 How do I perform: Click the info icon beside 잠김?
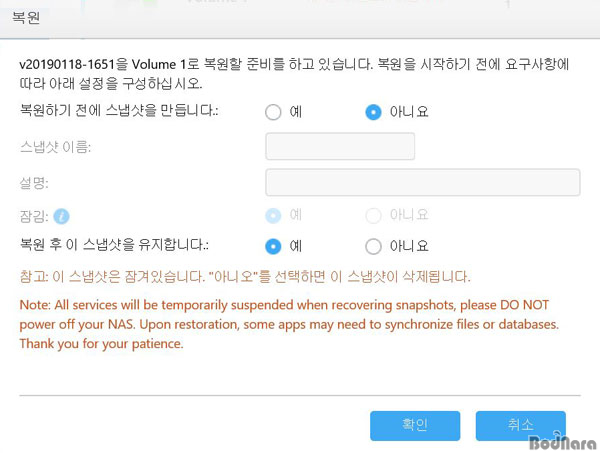tap(61, 217)
